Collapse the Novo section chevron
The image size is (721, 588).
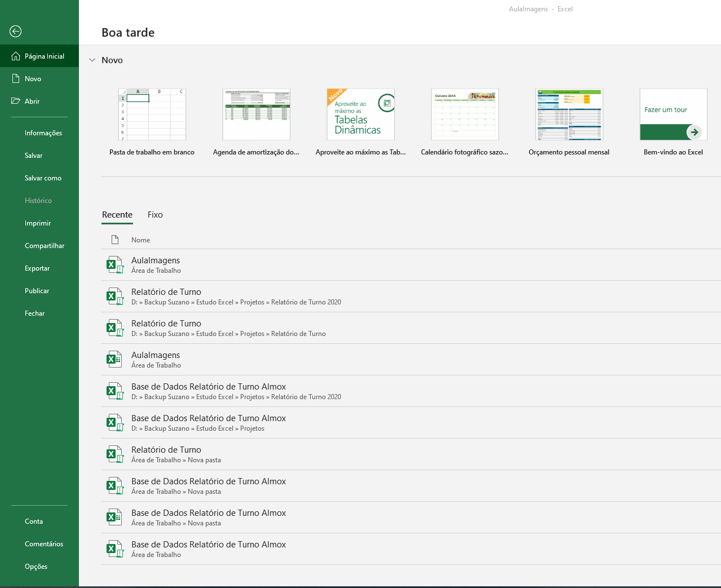[x=92, y=60]
